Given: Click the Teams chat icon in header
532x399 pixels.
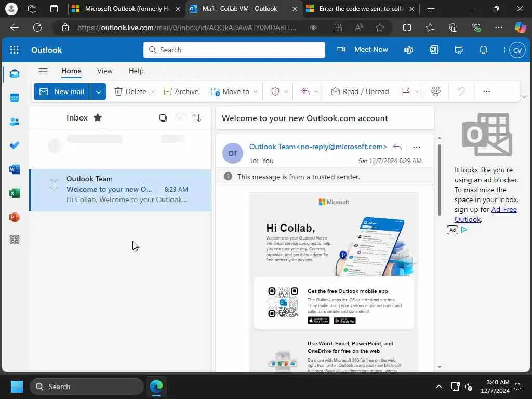Looking at the screenshot, I should (x=408, y=50).
